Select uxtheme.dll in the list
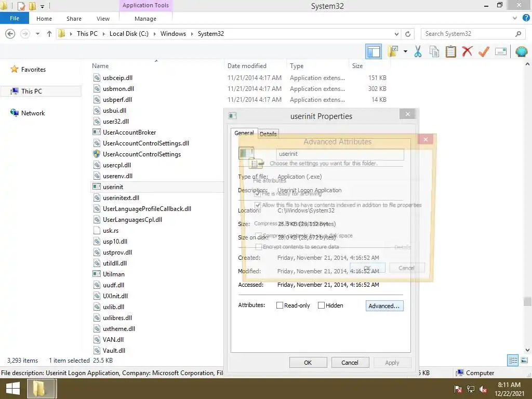The width and height of the screenshot is (532, 399). click(x=119, y=329)
